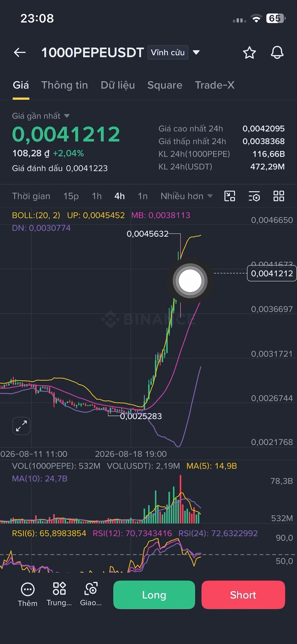Tap the +2,04% change percentage

point(68,154)
